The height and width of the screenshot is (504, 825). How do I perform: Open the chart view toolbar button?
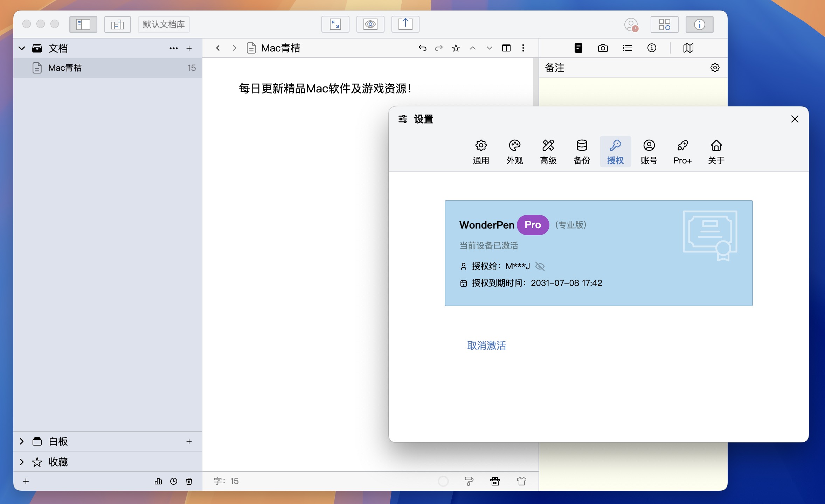118,24
